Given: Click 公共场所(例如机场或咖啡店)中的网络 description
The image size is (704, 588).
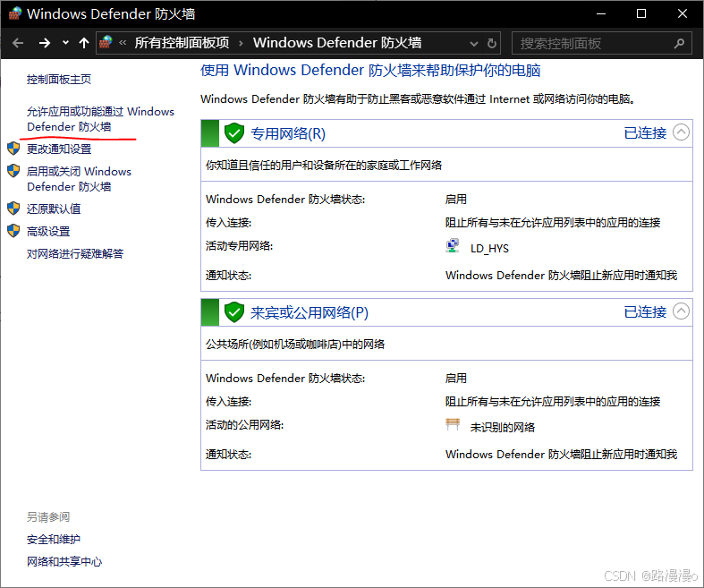Looking at the screenshot, I should click(x=295, y=344).
